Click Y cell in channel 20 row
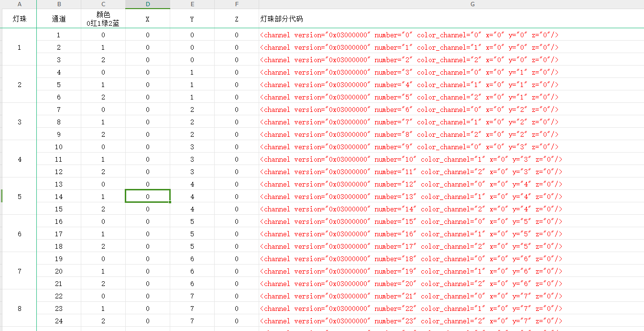Viewport: 644px width, 331px height. 192,271
